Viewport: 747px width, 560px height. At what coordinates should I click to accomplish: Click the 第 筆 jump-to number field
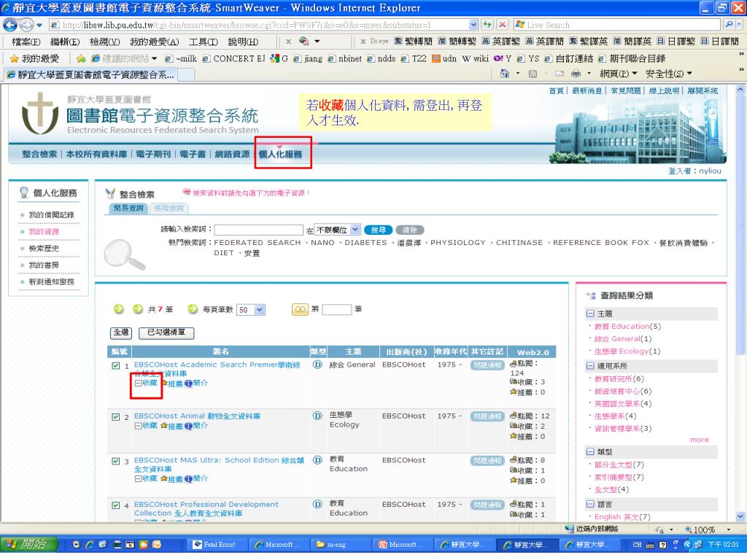click(337, 309)
